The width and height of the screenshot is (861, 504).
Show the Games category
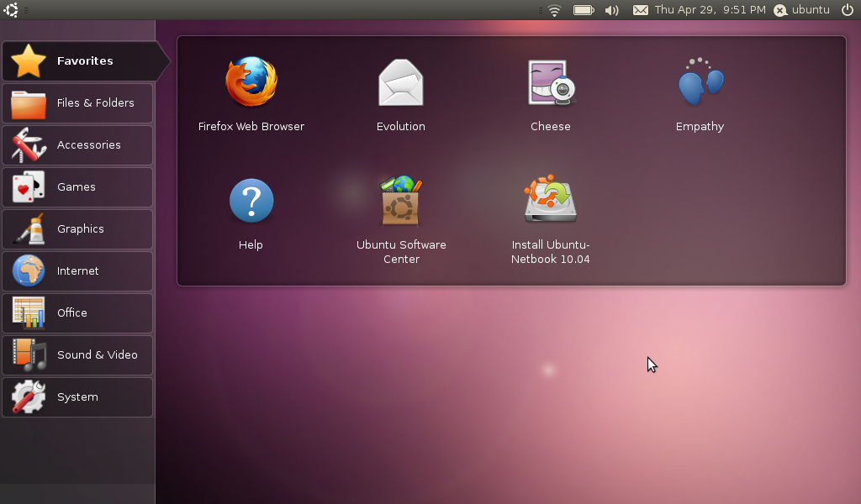[x=77, y=187]
